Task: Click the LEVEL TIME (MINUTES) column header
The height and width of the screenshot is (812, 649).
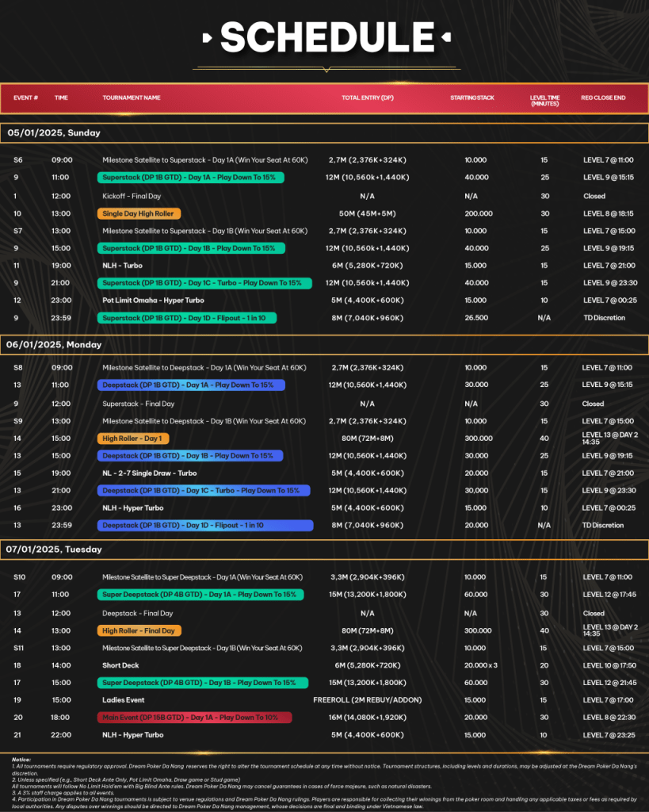Action: (x=544, y=101)
